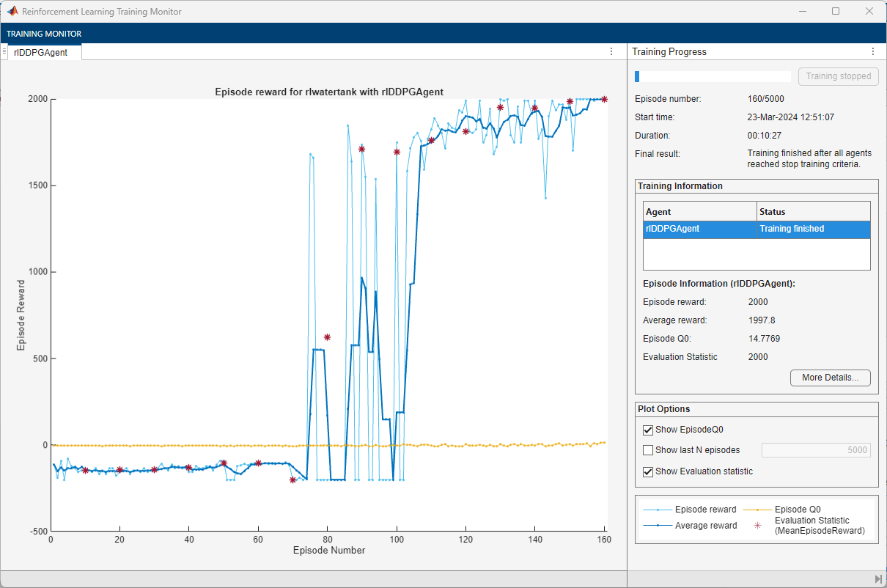Click the More Details button
Screen dimensions: 887x588
(x=830, y=378)
